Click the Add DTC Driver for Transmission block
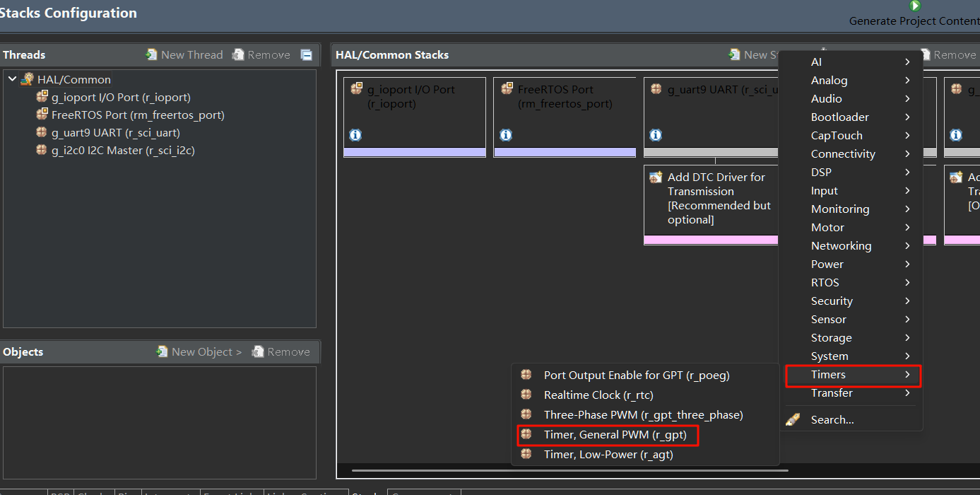Viewport: 980px width, 495px height. (712, 205)
